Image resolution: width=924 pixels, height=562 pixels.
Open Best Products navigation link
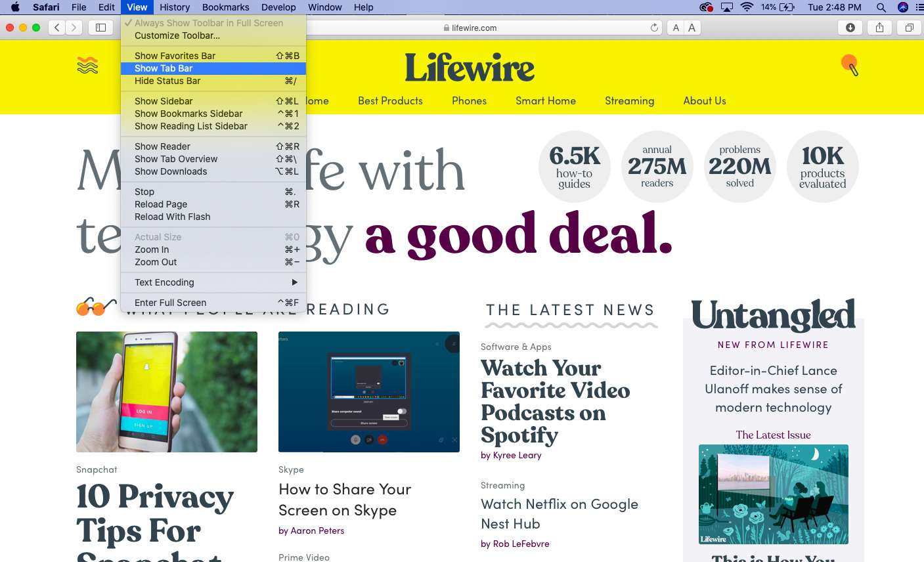[390, 100]
